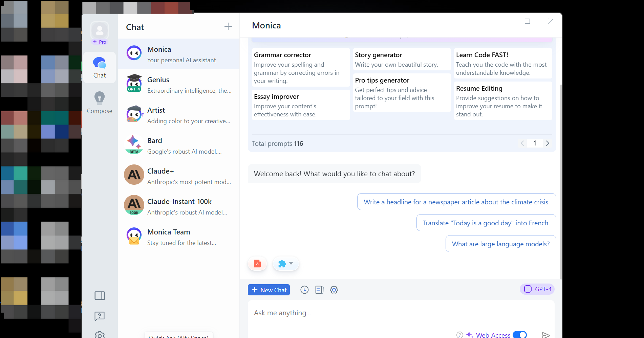Open the Web Access help icon
Screen dimensions: 644x338
click(x=460, y=335)
